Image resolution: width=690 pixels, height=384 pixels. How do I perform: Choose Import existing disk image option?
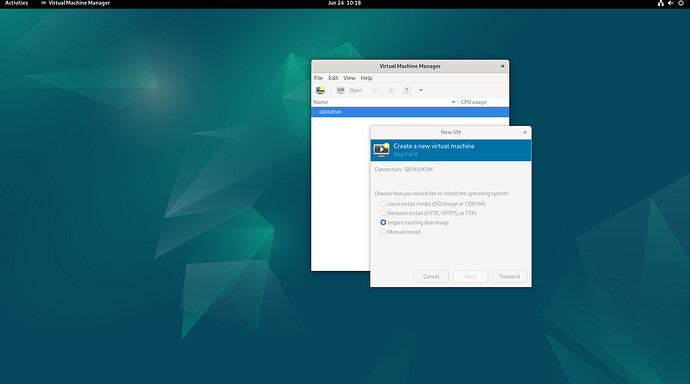pyautogui.click(x=383, y=223)
